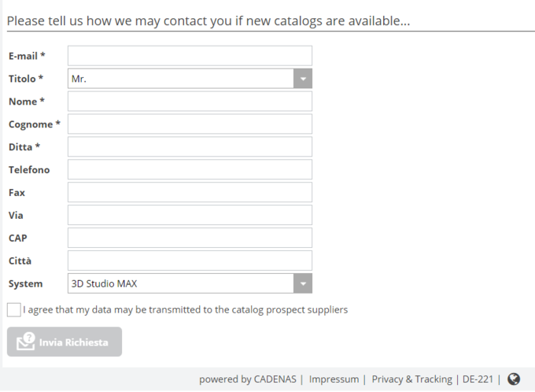The image size is (535, 392).
Task: Click the globe language icon
Action: pos(514,379)
